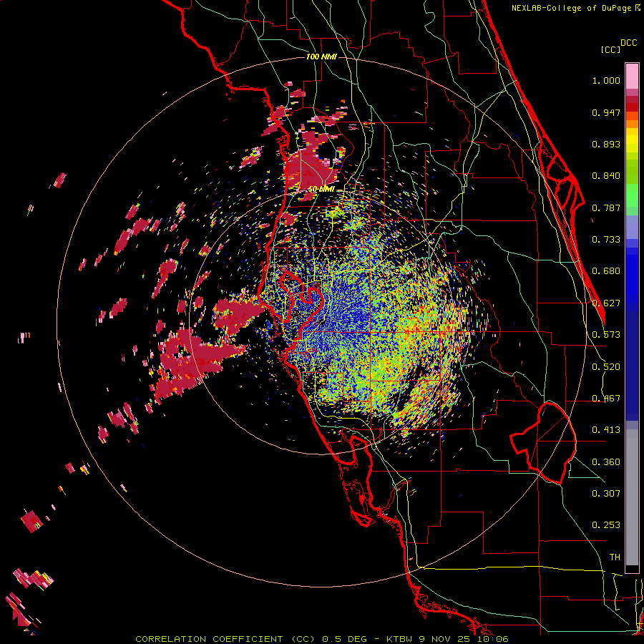Click the DCC label above the color bar
644x644 pixels.
click(628, 43)
